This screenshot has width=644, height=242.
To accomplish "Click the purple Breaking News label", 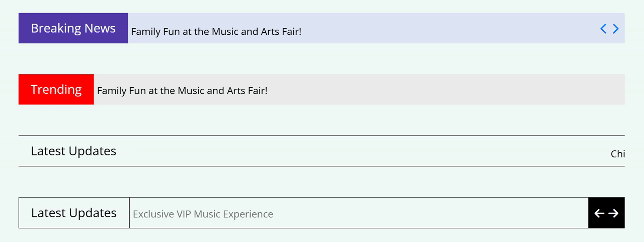I will [x=73, y=28].
